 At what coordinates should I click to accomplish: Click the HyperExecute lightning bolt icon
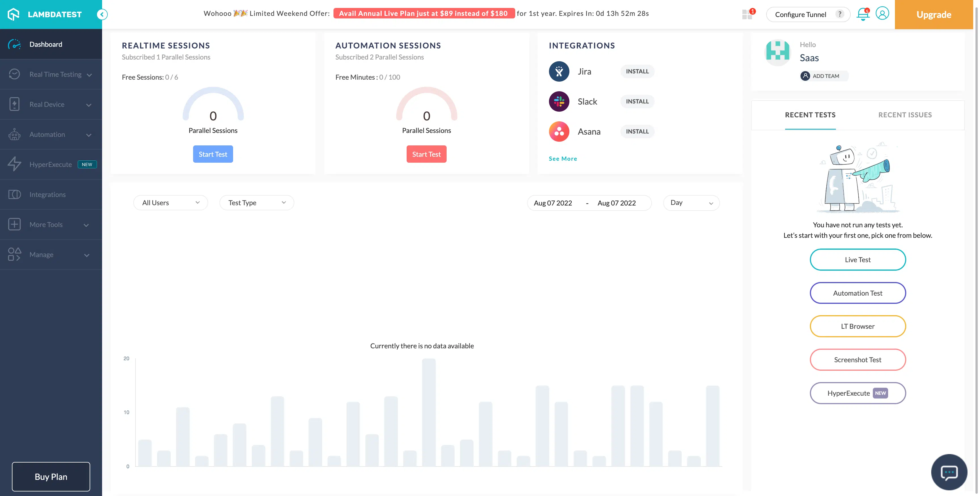tap(14, 164)
